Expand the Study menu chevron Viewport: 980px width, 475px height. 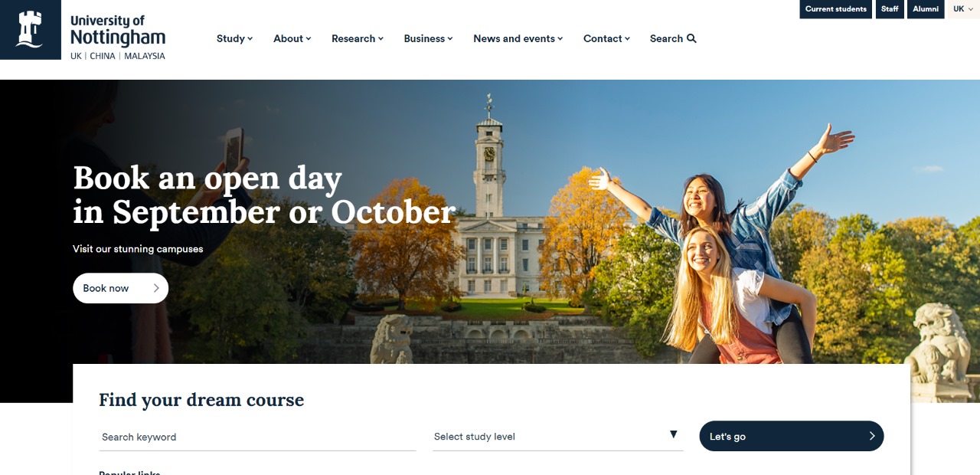250,39
